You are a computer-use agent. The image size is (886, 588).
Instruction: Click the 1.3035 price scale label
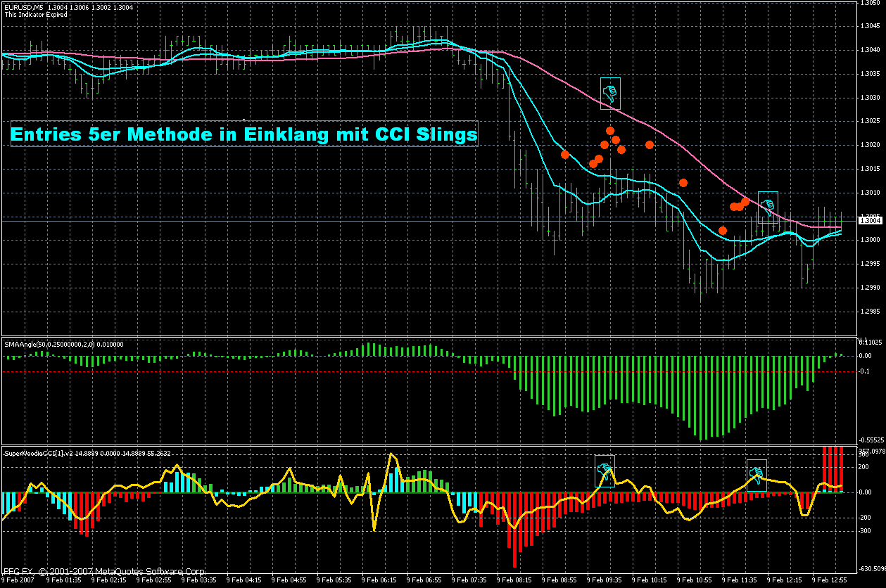coord(870,74)
